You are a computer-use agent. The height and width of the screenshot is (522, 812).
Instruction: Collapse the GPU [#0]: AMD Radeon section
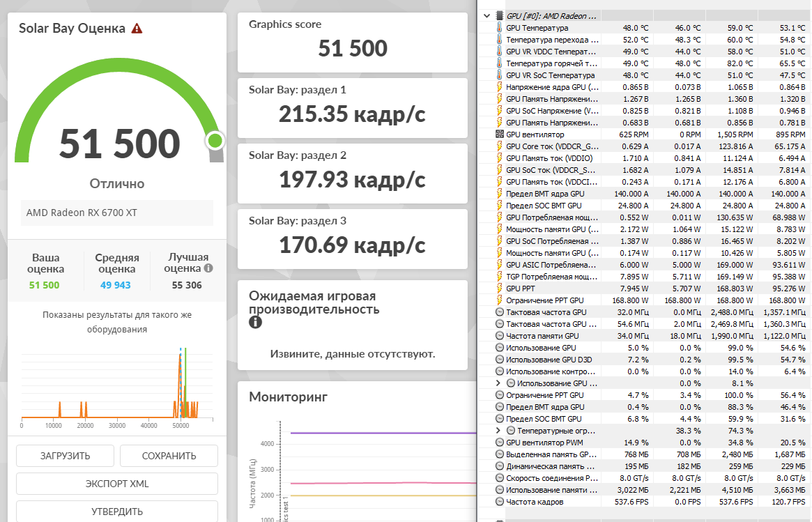click(487, 15)
